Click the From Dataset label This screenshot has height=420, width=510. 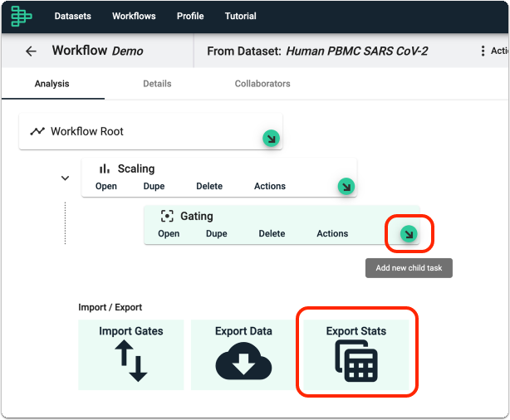pyautogui.click(x=244, y=51)
